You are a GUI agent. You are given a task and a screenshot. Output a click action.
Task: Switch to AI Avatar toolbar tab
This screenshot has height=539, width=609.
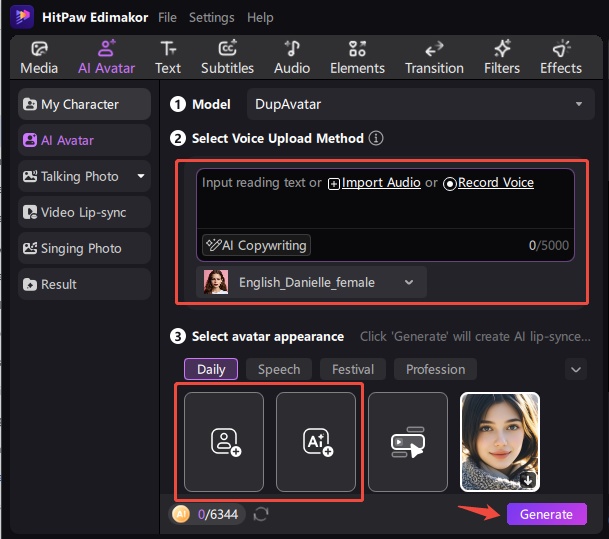[x=106, y=57]
